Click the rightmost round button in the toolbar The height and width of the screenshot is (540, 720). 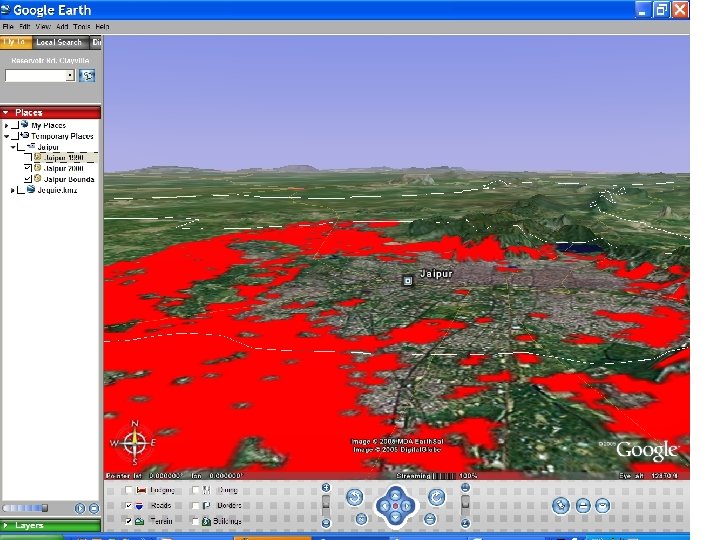(x=603, y=506)
